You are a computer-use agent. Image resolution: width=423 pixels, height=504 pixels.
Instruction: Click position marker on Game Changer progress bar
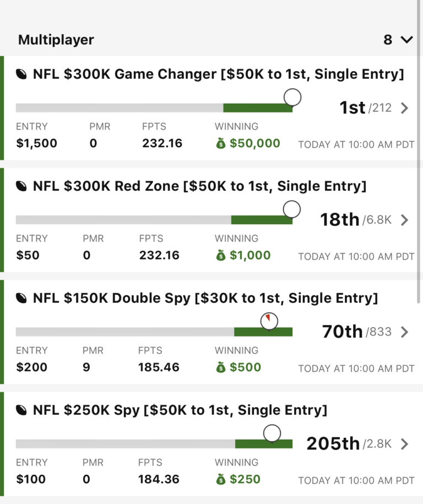click(292, 97)
